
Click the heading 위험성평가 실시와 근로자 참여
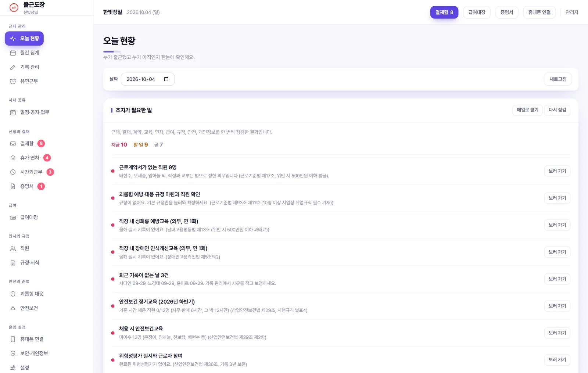coord(151,356)
